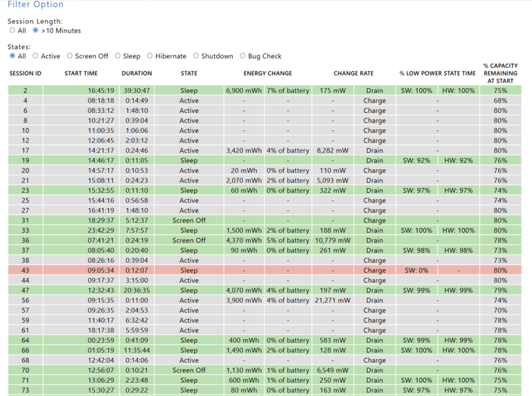Filter states by Bug Check
The image size is (532, 396).
click(242, 55)
